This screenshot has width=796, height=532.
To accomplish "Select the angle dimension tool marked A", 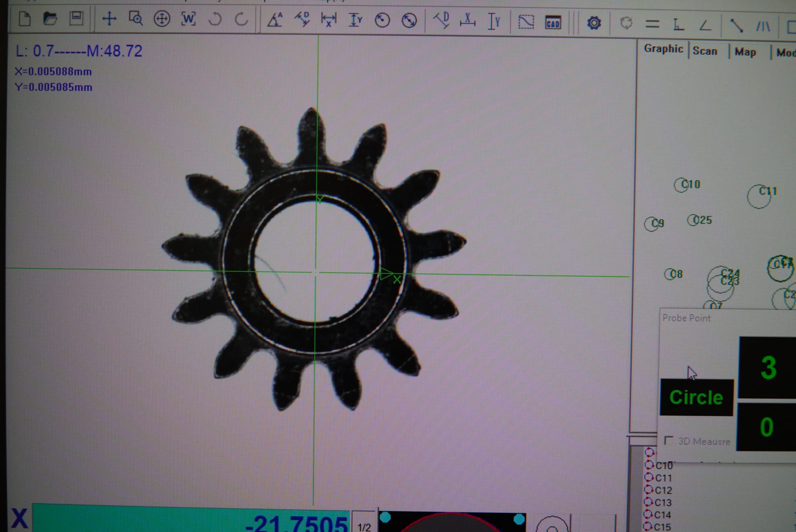I will click(275, 20).
